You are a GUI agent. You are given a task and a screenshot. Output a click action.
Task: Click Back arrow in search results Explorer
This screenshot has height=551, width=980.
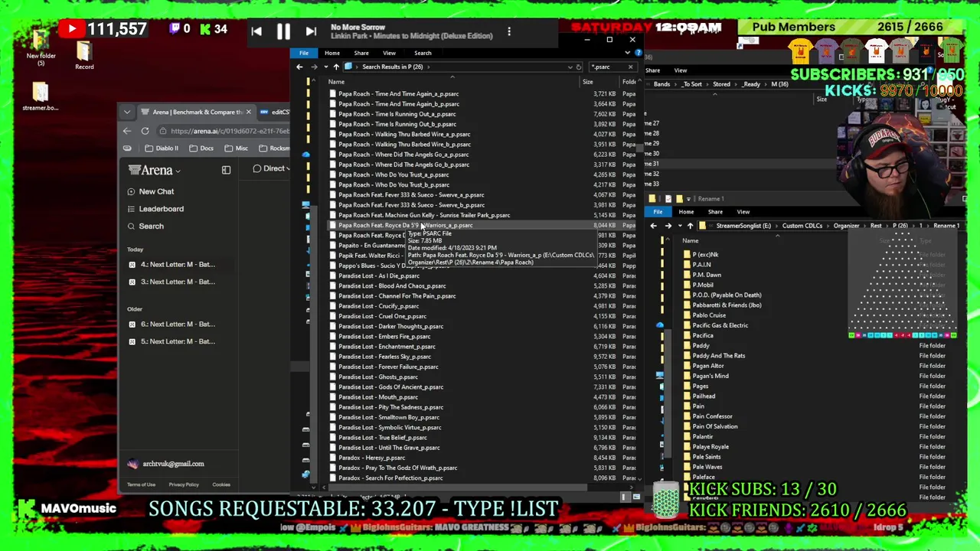pyautogui.click(x=299, y=67)
